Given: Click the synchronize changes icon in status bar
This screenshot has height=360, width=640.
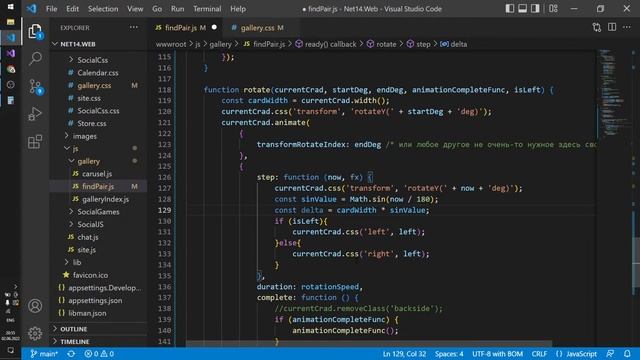Looking at the screenshot, I should coord(71,354).
